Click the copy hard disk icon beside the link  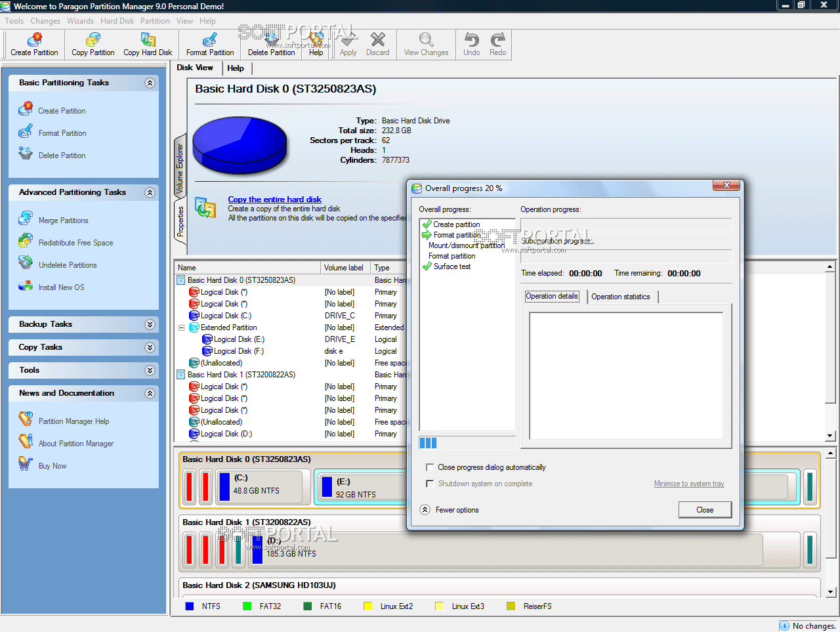tap(205, 208)
